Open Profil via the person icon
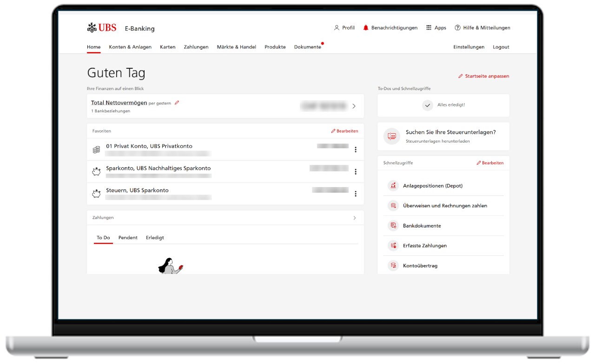 [337, 28]
